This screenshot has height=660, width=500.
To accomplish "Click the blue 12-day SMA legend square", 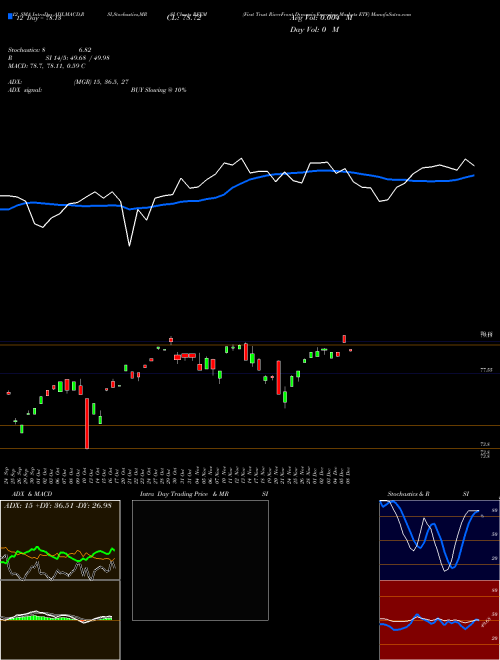I will (10, 17).
